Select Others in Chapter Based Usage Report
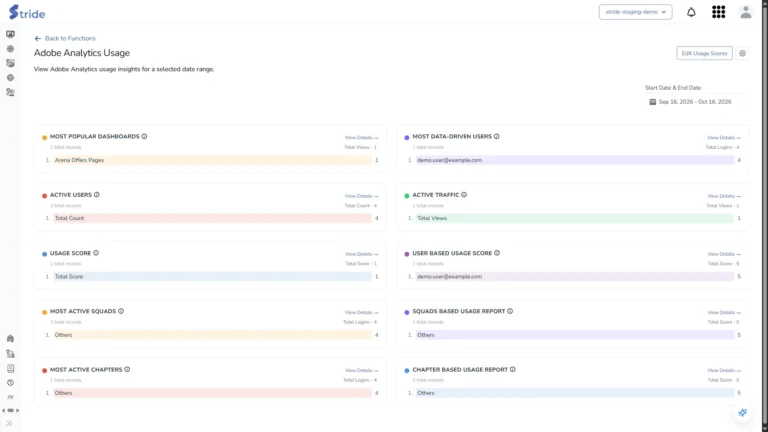The width and height of the screenshot is (768, 432). 575,393
